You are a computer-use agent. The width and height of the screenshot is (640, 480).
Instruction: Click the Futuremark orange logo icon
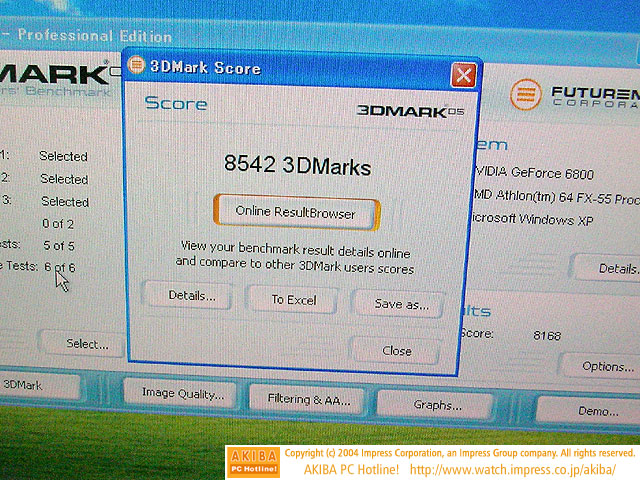pos(525,95)
